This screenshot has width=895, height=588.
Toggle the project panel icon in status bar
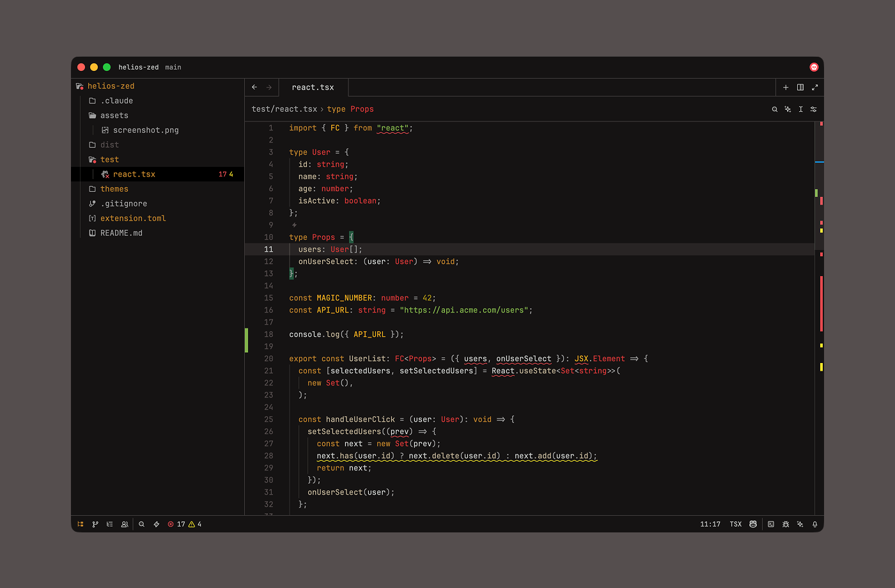tap(81, 524)
